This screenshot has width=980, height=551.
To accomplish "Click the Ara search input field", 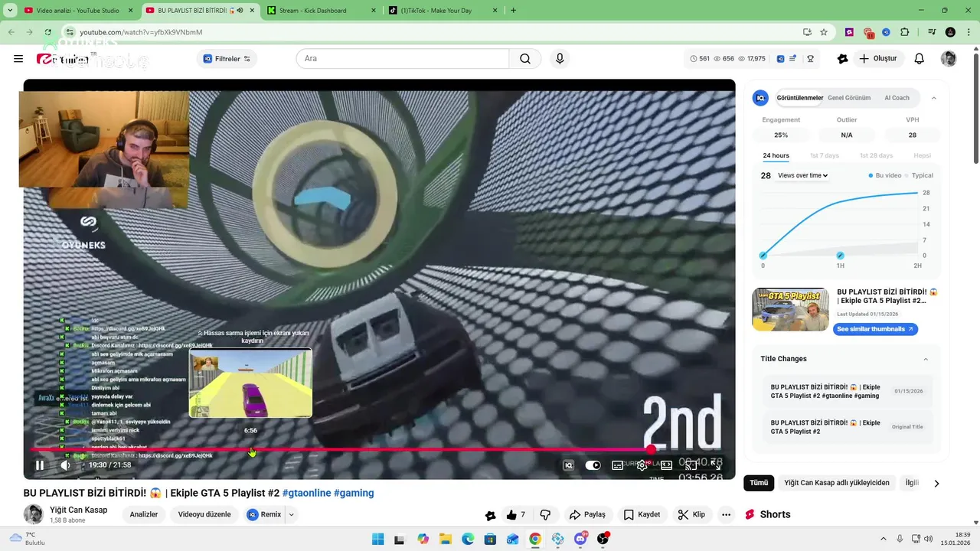I will point(403,59).
